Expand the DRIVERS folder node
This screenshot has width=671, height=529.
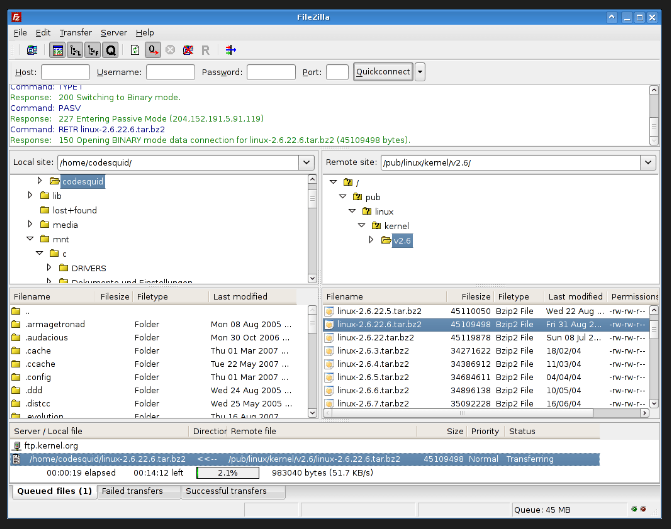tap(49, 267)
